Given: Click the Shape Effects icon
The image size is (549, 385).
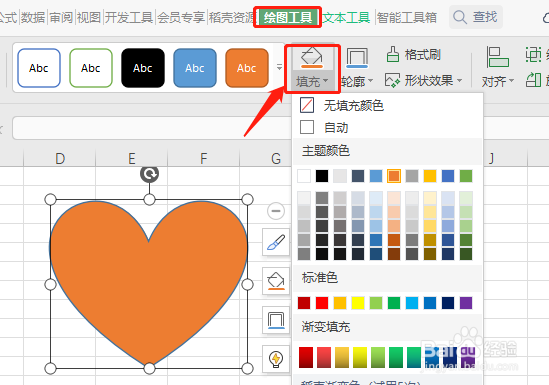Looking at the screenshot, I should [392, 80].
